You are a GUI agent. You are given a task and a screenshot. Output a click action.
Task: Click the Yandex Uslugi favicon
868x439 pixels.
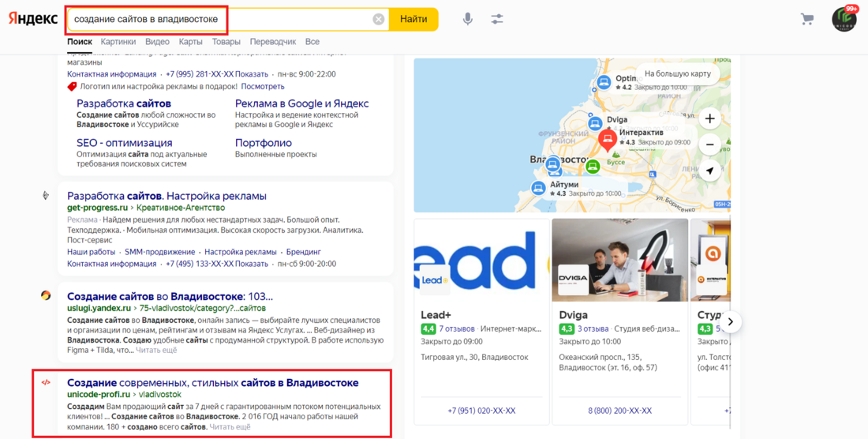tap(46, 295)
